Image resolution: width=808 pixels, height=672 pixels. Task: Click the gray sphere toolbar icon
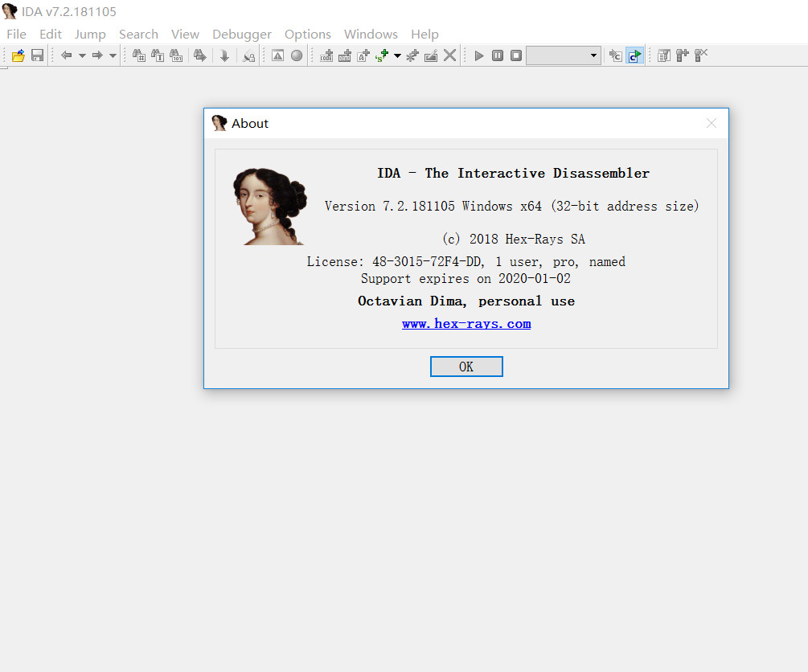click(x=297, y=55)
